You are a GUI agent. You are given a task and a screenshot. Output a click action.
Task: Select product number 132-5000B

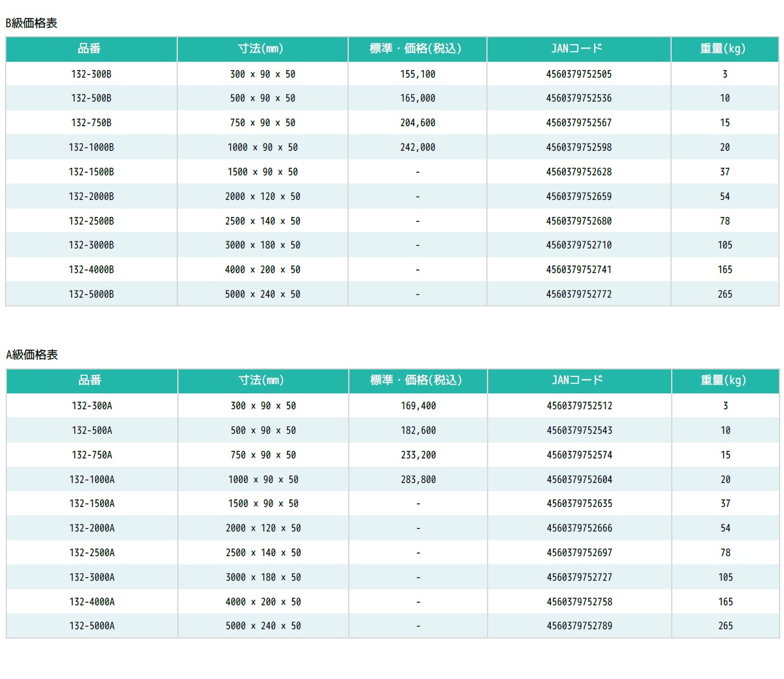tap(91, 294)
